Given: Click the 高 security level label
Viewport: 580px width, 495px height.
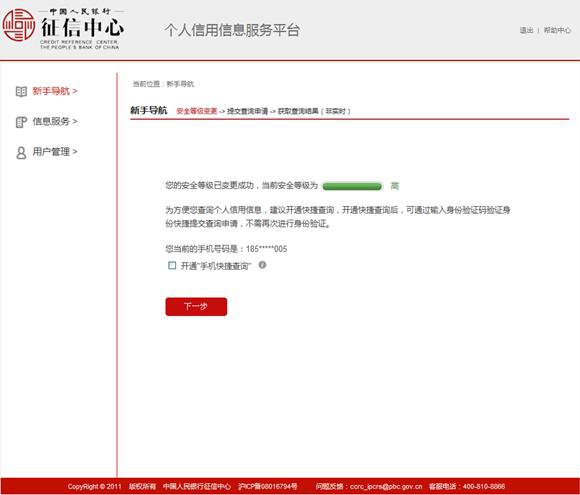Looking at the screenshot, I should point(395,186).
